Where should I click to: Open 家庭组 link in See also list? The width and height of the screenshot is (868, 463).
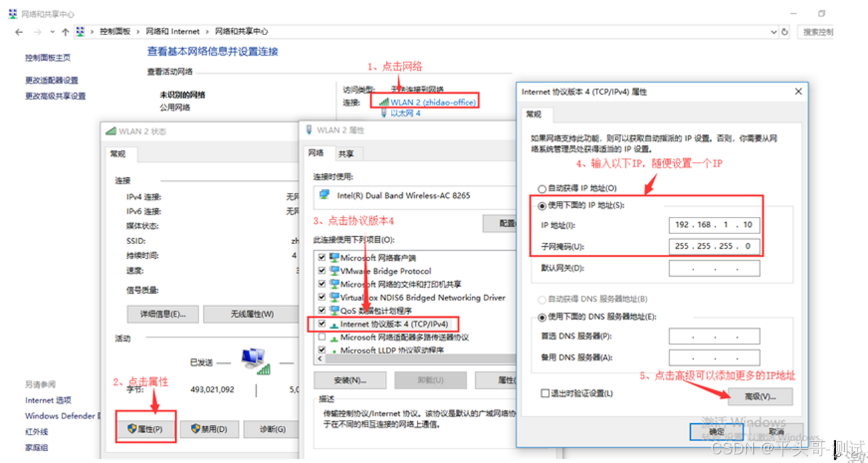click(x=36, y=448)
